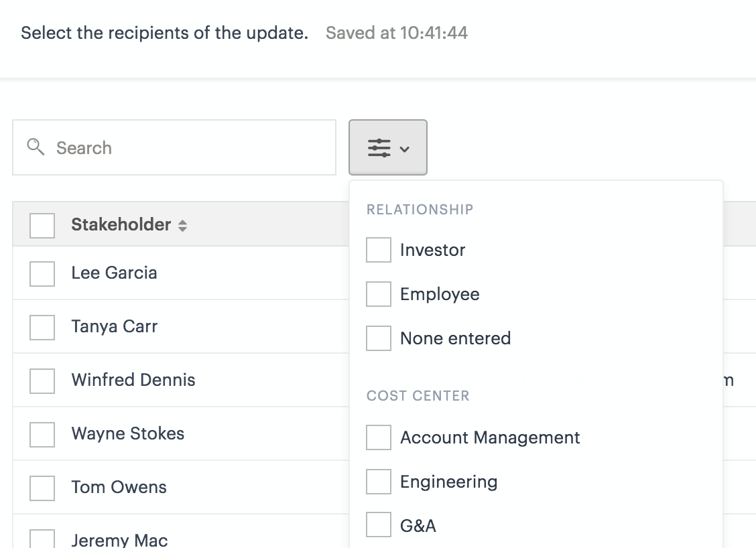Click the Wayne Stokes name
Image resolution: width=756 pixels, height=548 pixels.
[128, 433]
